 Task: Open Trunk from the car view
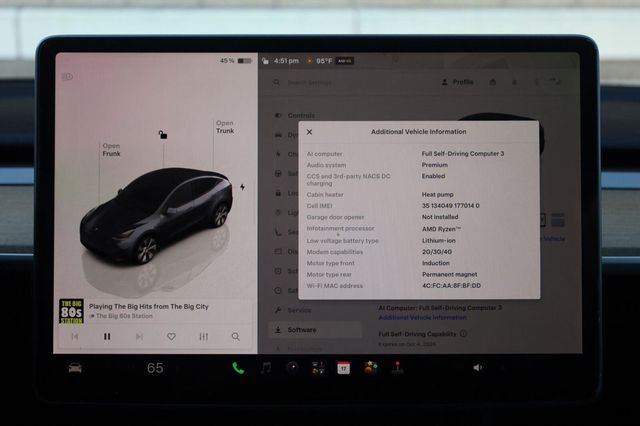click(225, 127)
